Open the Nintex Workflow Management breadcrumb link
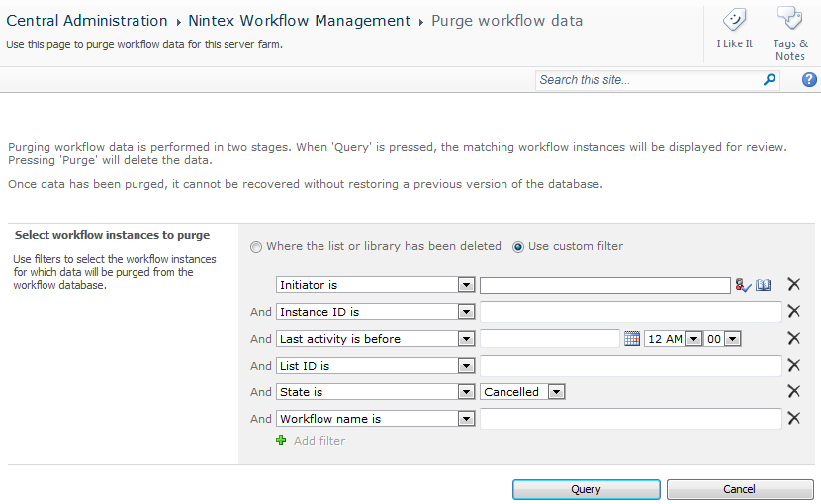This screenshot has height=504, width=821. (x=300, y=21)
